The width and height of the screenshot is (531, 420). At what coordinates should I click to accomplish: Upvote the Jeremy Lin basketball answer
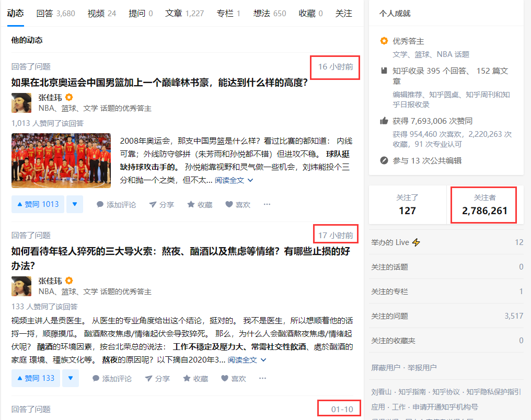tap(38, 204)
